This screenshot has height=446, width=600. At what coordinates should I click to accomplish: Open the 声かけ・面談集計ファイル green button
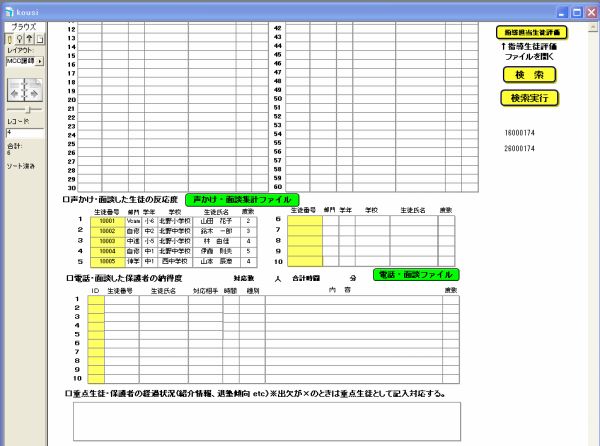pos(242,200)
